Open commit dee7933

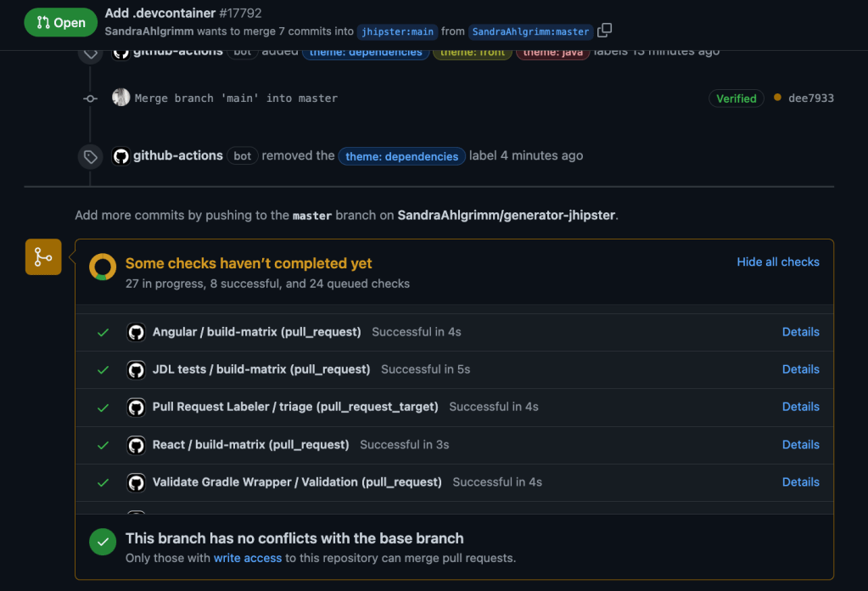tap(810, 98)
